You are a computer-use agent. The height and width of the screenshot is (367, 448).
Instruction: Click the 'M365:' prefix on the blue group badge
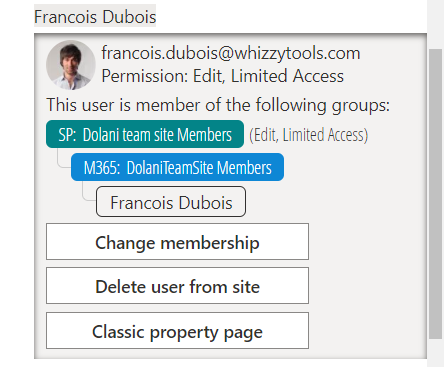[101, 168]
